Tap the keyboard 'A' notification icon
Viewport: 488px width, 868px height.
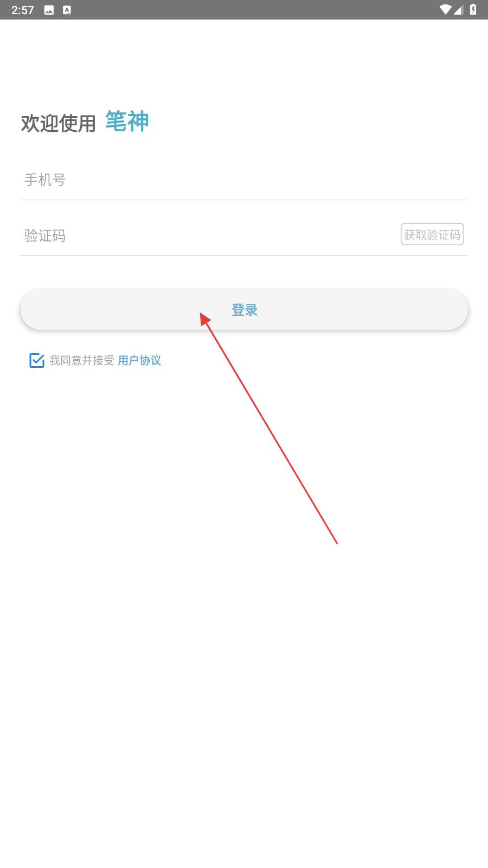coord(67,10)
